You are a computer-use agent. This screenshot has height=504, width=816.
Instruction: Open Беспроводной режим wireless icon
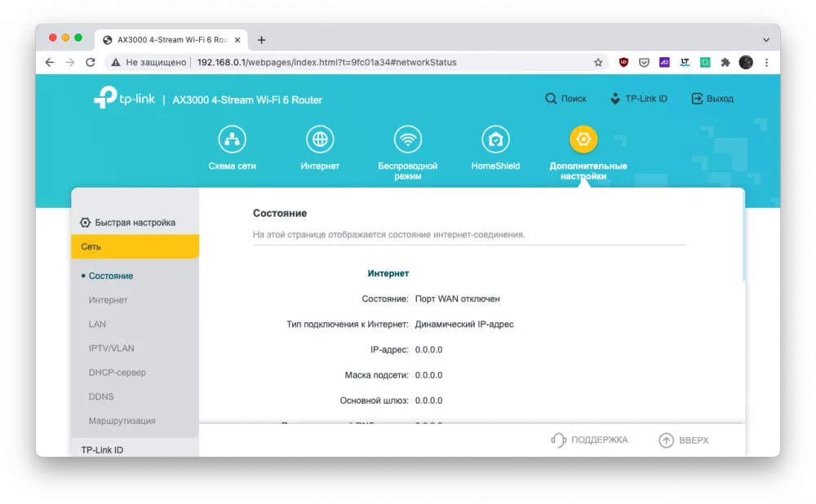click(407, 139)
